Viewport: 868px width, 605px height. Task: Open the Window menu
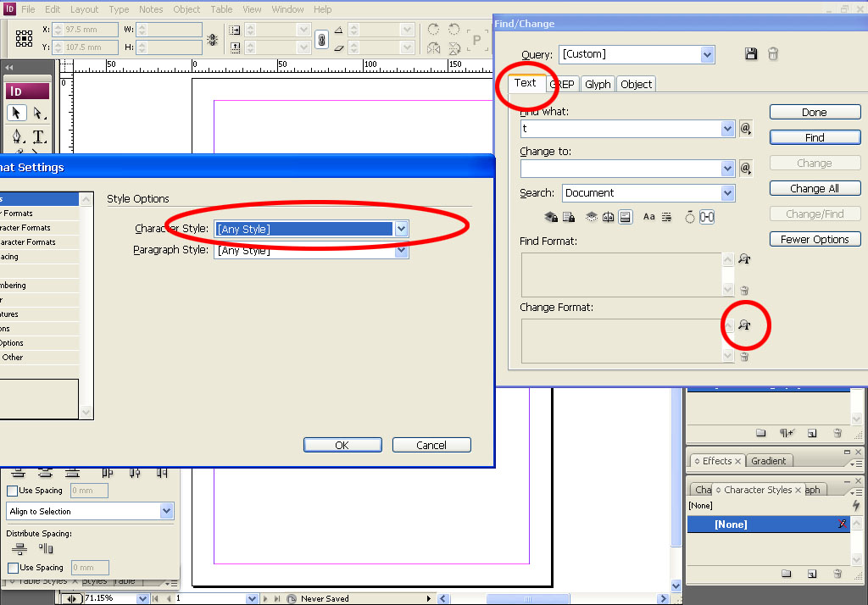coord(287,9)
